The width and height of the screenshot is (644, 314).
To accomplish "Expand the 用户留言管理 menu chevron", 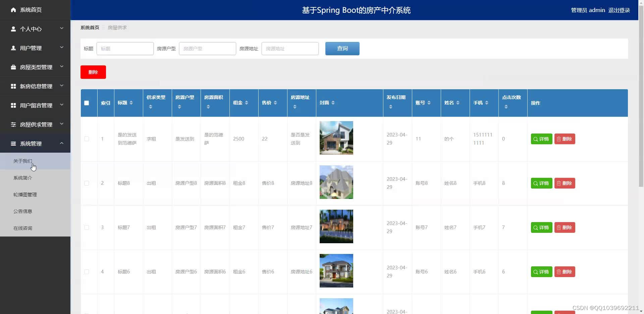I will point(62,105).
